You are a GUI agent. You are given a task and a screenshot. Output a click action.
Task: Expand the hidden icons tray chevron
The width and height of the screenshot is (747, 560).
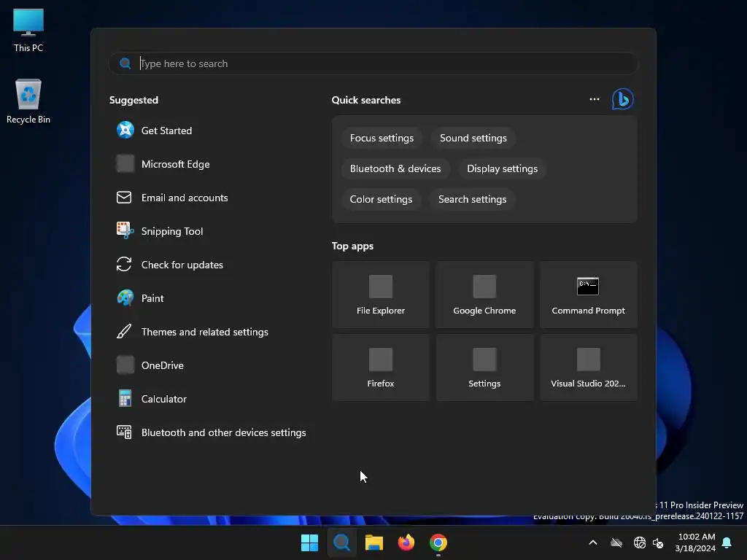point(593,542)
